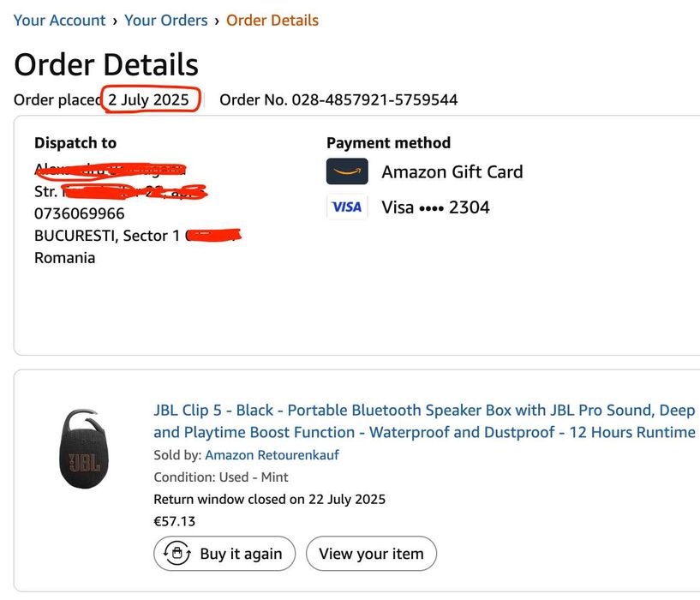Click the Buy it again button label
700x600 pixels.
tap(241, 554)
